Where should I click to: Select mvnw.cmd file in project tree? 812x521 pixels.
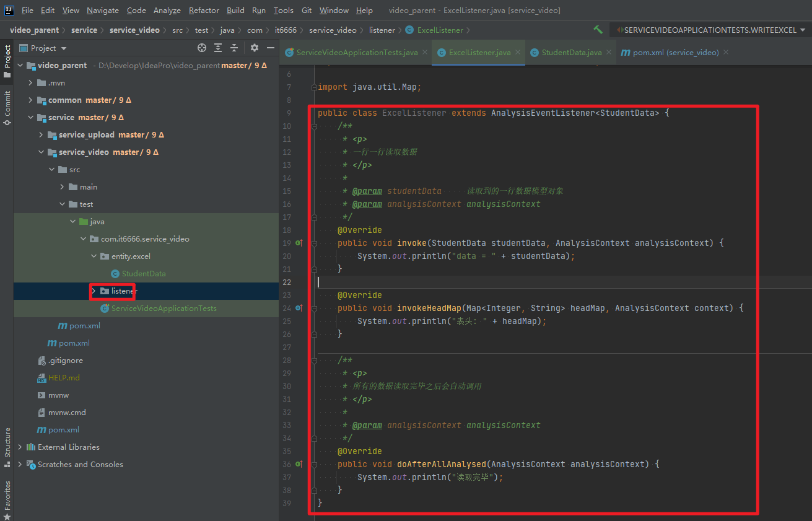[x=67, y=412]
